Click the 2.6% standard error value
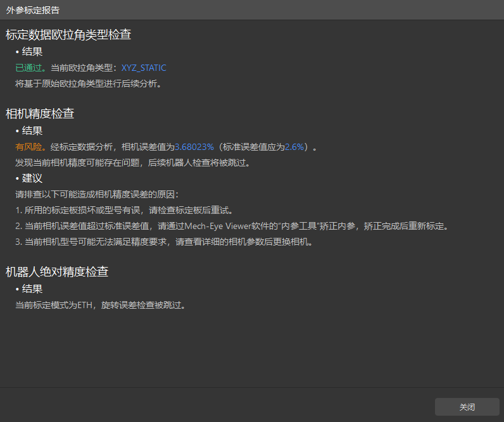Screen dimensions: 504x422 point(294,147)
